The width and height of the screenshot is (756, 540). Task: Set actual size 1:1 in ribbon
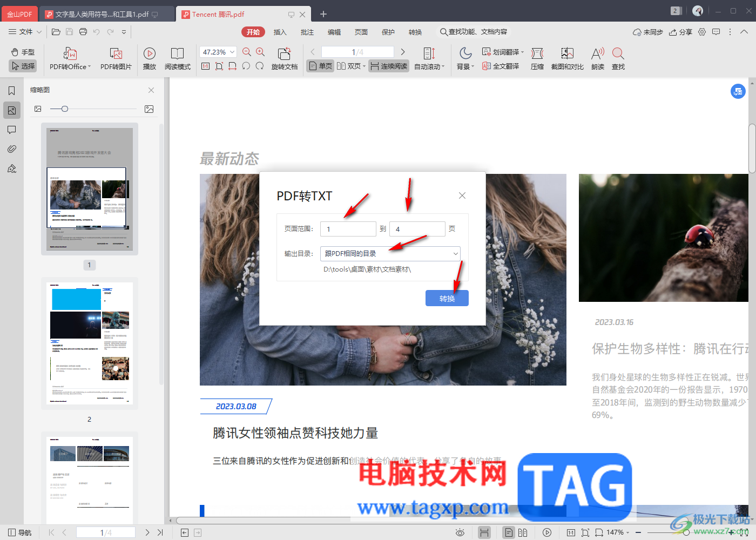point(205,66)
